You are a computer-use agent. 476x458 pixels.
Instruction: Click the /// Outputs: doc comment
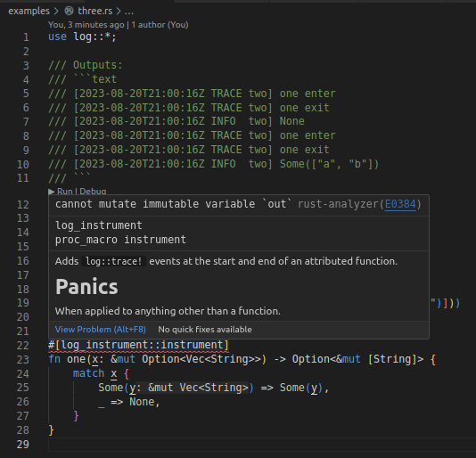click(86, 65)
